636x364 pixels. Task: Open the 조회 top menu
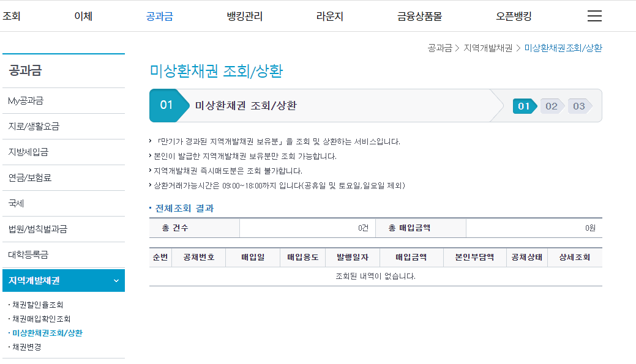12,17
